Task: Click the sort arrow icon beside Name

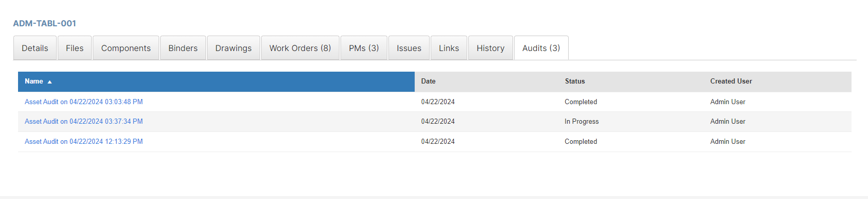Action: [x=49, y=82]
